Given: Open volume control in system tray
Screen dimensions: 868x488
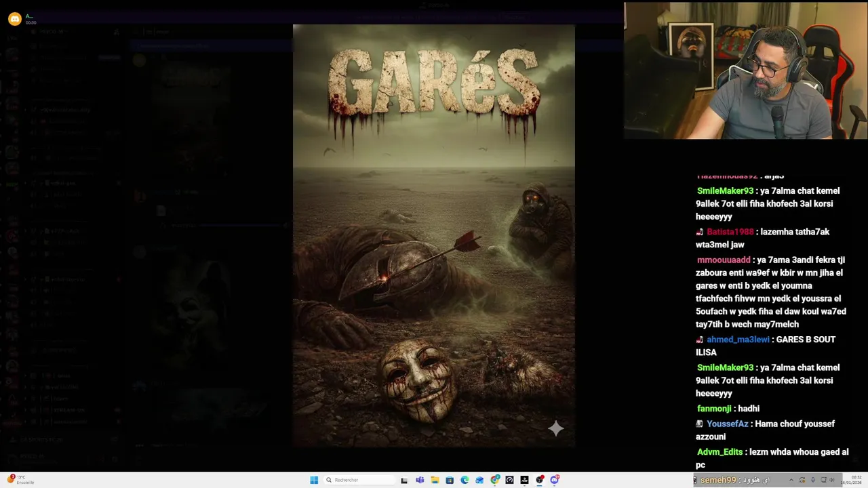Looking at the screenshot, I should pos(832,480).
